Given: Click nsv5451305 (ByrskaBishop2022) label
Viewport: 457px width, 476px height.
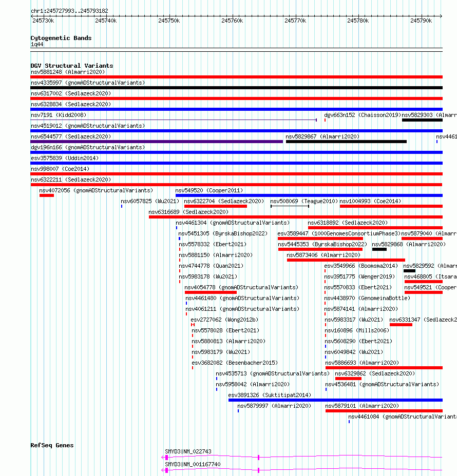Looking at the screenshot, I should coord(223,233).
